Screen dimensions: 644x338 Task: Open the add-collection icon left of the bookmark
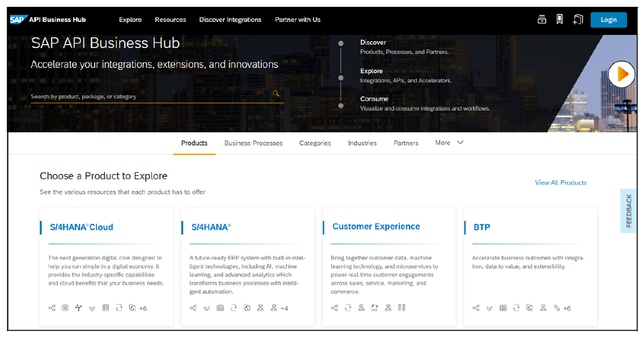tap(542, 20)
